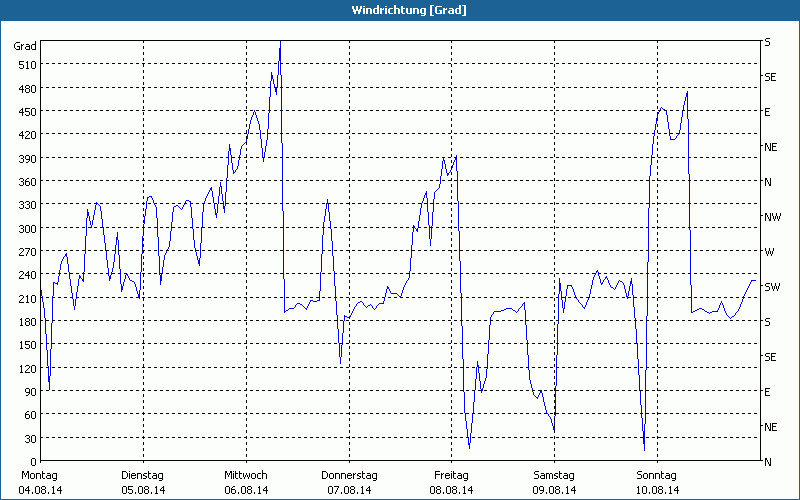Select the 240 value on the left axis
Image resolution: width=800 pixels, height=500 pixels.
coord(28,274)
